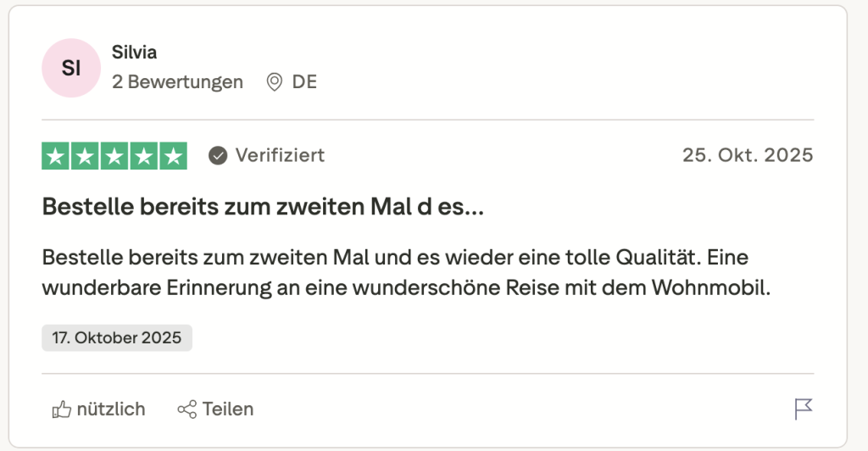Click the "Verifiziert" label
Image resolution: width=868 pixels, height=451 pixels.
(280, 156)
